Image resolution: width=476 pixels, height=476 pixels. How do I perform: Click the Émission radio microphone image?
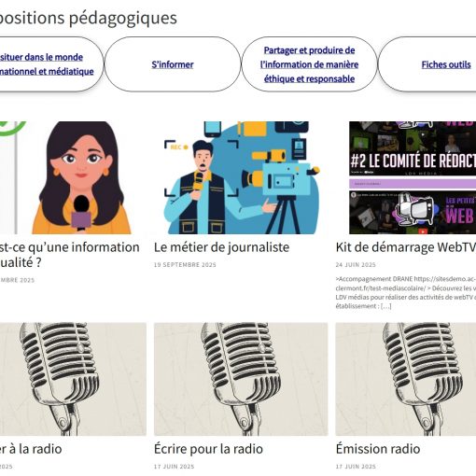(x=406, y=379)
